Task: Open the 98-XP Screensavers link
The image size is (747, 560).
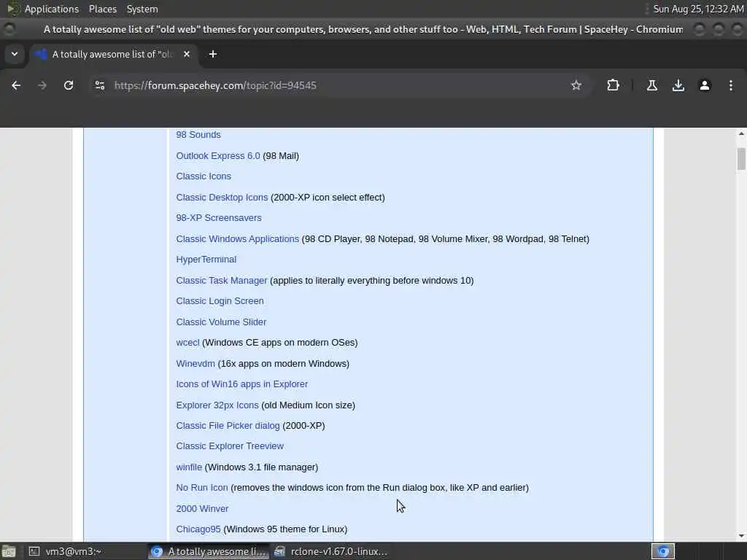Action: pyautogui.click(x=219, y=217)
